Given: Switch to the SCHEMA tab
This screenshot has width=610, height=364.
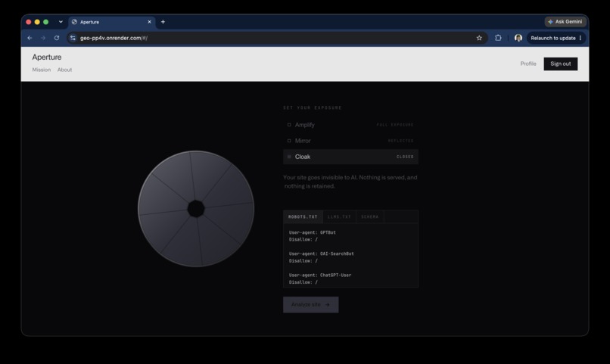Looking at the screenshot, I should click(369, 216).
